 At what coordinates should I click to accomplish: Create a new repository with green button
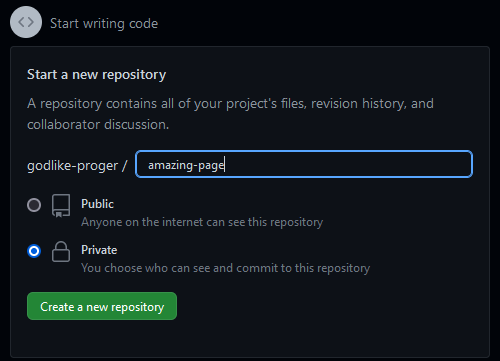point(102,306)
